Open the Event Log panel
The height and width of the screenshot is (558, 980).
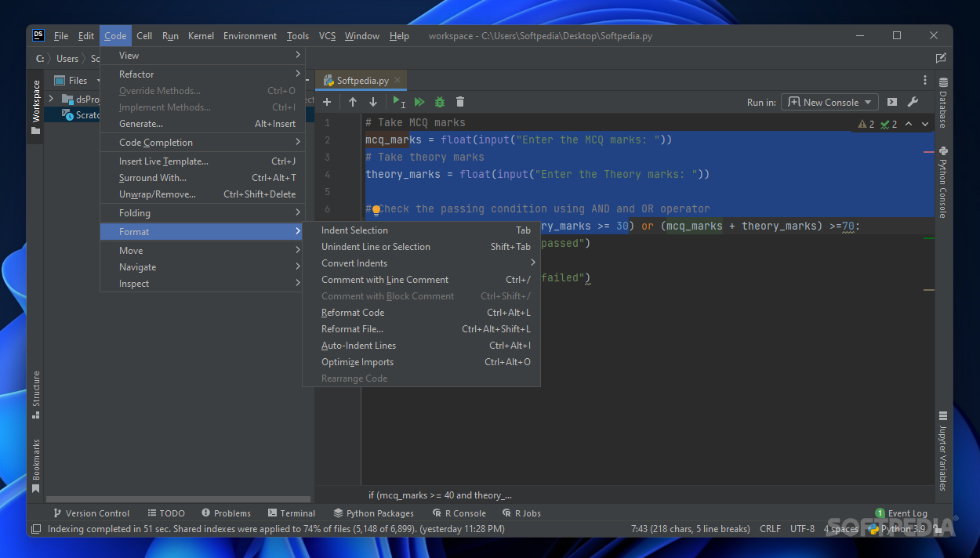coord(902,513)
